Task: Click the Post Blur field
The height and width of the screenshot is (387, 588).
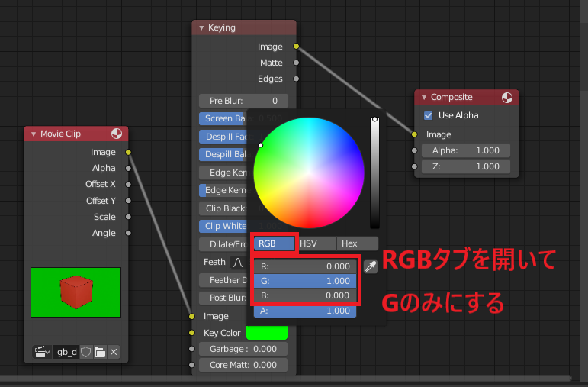Action: tap(223, 298)
